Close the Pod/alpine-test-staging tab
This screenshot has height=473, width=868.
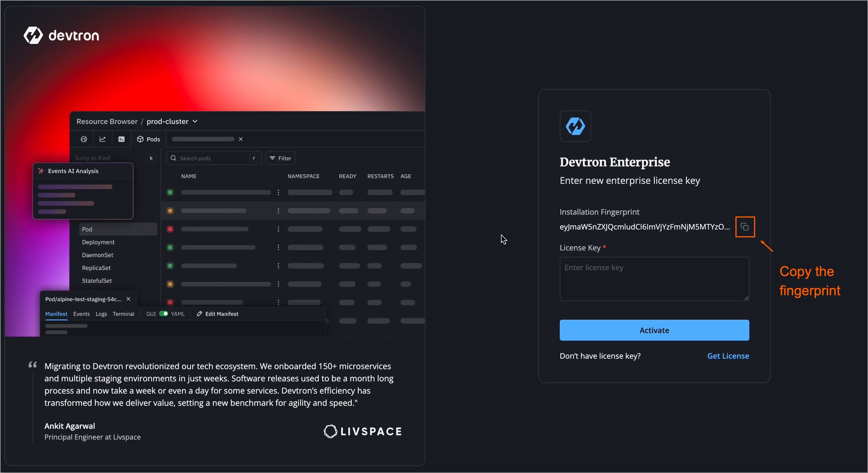click(128, 299)
